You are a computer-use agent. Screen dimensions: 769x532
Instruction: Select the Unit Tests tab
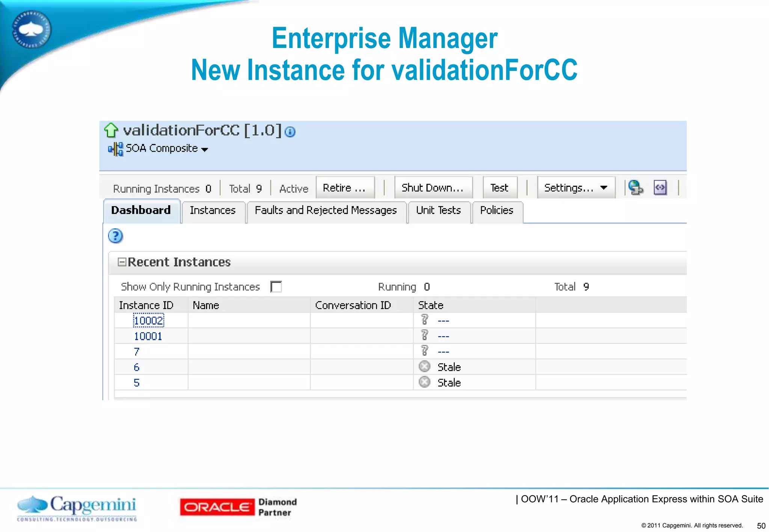coord(438,210)
